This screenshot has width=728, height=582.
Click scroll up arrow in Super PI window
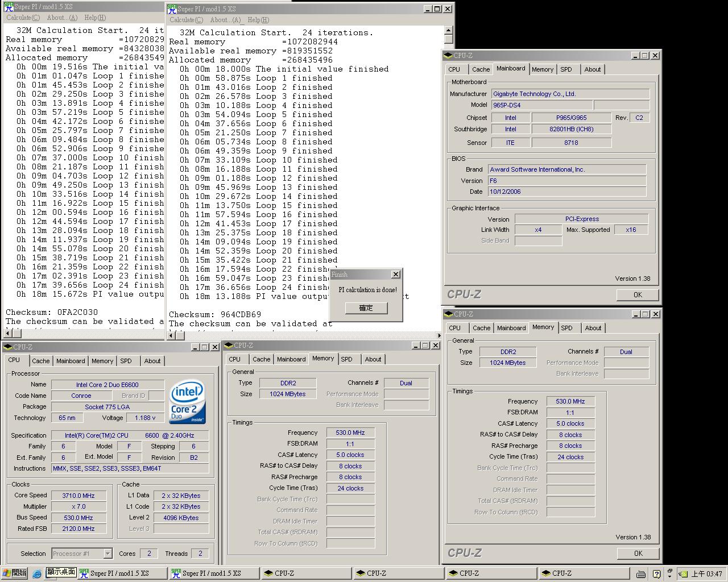pyautogui.click(x=448, y=30)
